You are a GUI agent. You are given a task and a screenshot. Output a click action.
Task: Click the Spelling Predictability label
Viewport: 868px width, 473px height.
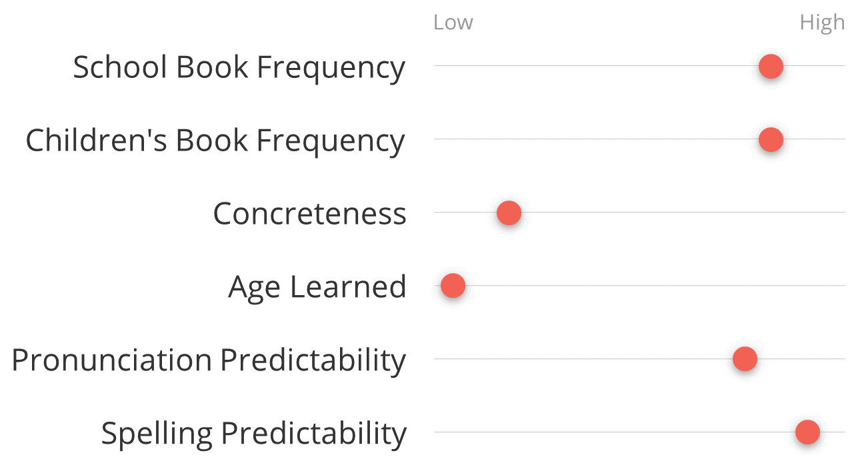[x=253, y=434]
